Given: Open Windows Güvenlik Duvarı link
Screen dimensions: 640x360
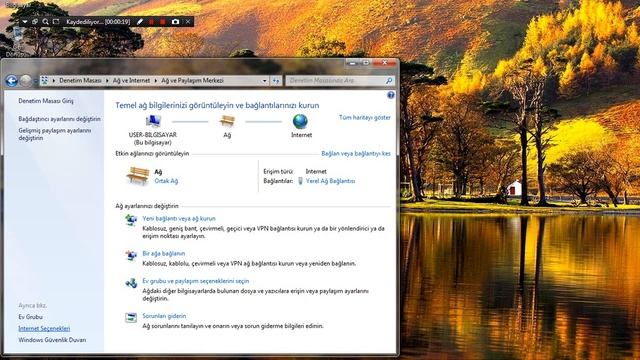Looking at the screenshot, I should [x=52, y=340].
